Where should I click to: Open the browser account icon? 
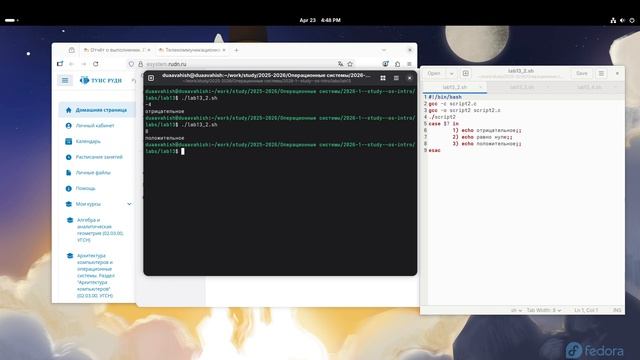coord(386,64)
